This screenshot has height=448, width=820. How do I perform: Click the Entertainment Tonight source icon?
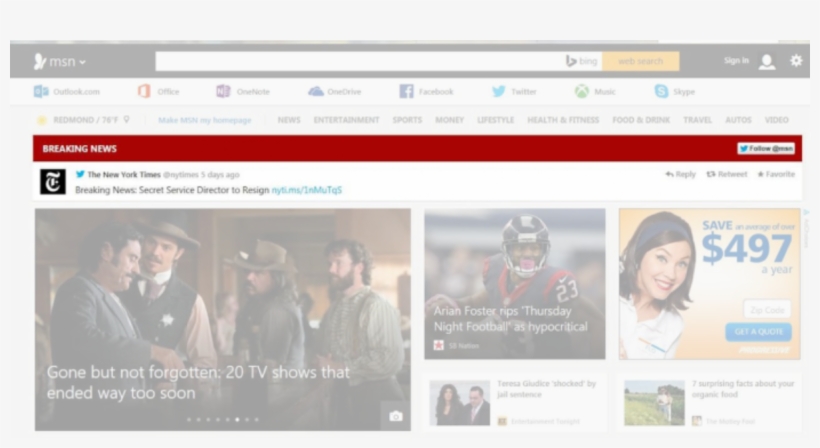pos(502,421)
